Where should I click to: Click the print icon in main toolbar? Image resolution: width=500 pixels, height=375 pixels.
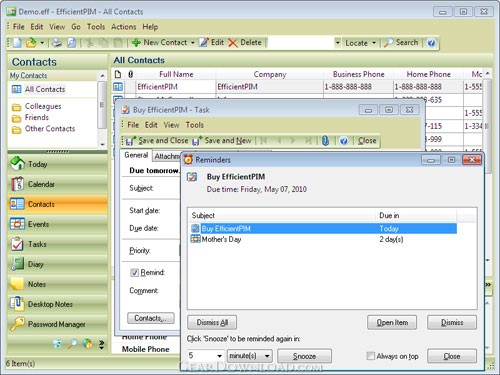point(57,43)
